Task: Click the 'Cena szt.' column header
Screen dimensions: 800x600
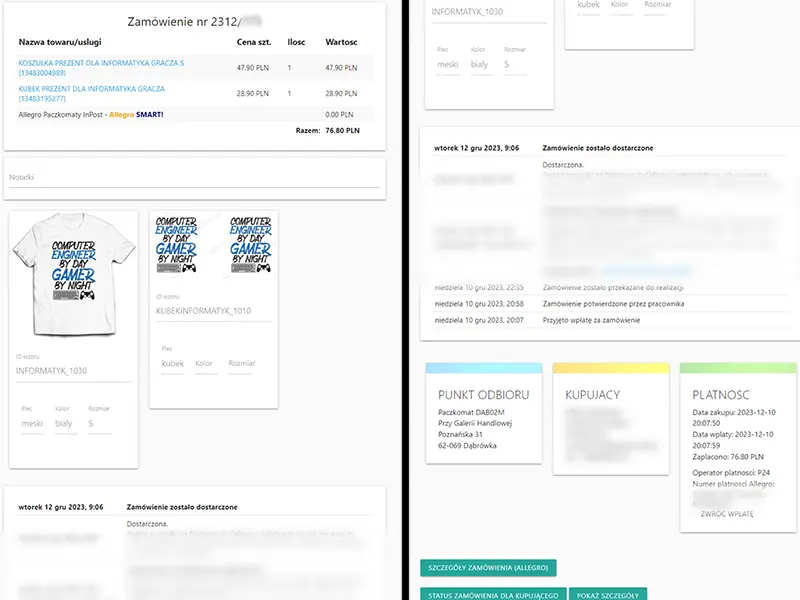Action: coord(254,42)
